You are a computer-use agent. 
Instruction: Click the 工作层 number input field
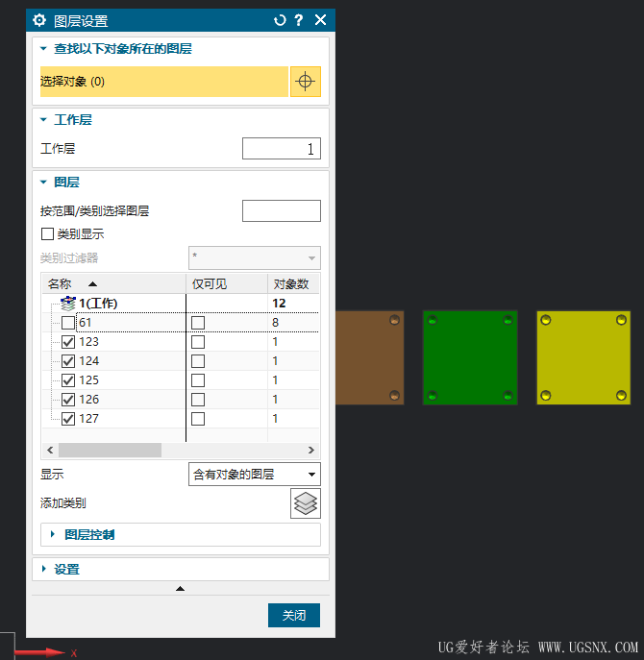(282, 149)
